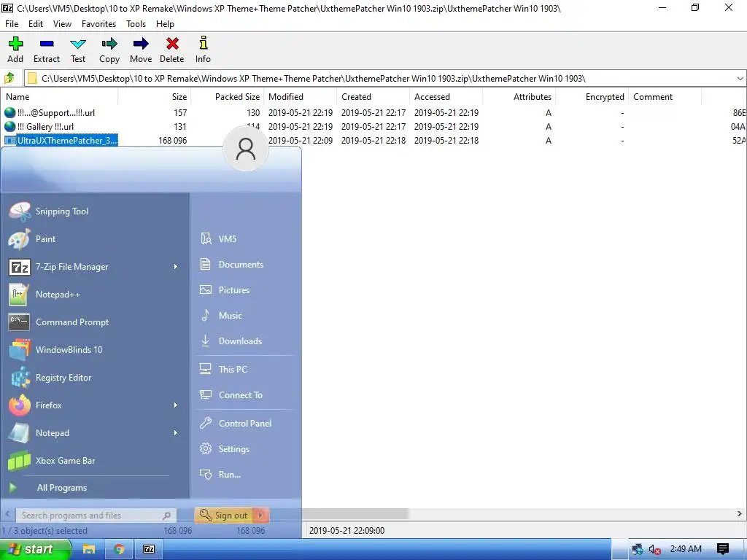Open the Edit menu
Image resolution: width=747 pixels, height=560 pixels.
point(36,24)
